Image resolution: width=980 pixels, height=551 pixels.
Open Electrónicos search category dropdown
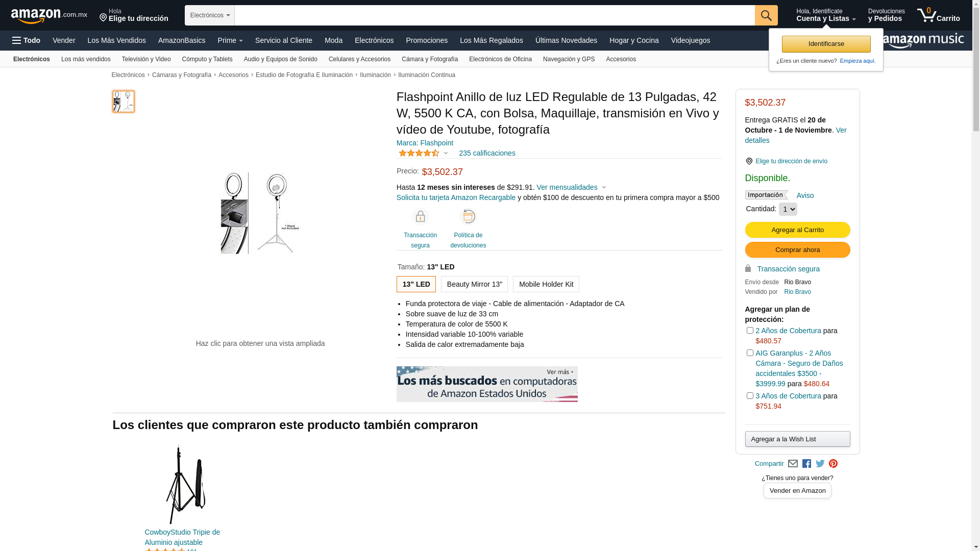click(210, 15)
